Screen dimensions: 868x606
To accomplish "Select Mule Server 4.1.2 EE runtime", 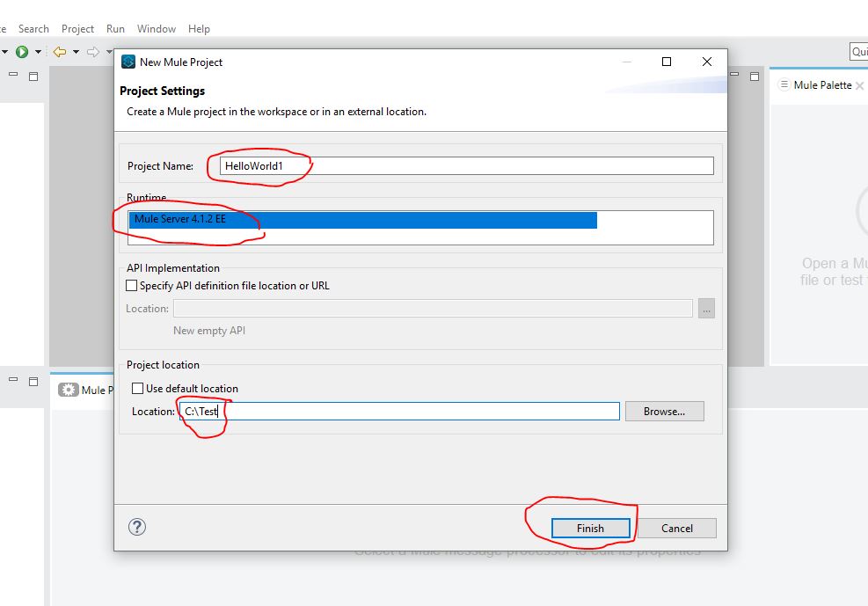I will (362, 219).
